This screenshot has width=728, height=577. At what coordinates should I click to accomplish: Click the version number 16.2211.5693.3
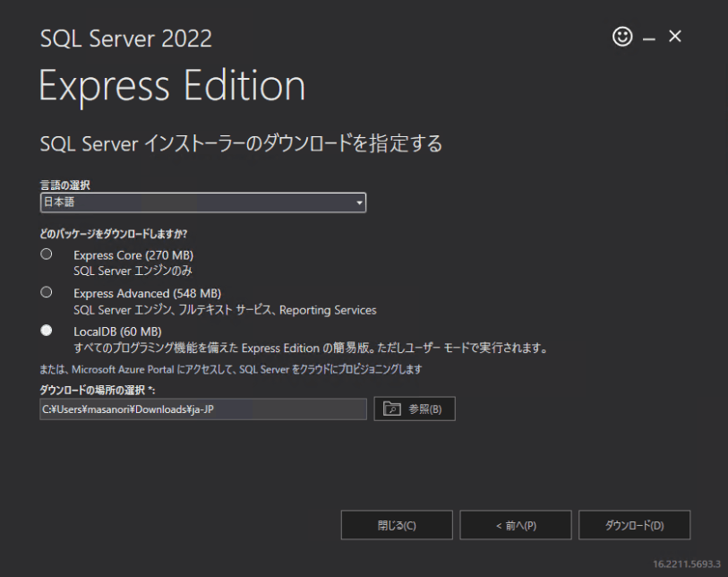click(687, 564)
